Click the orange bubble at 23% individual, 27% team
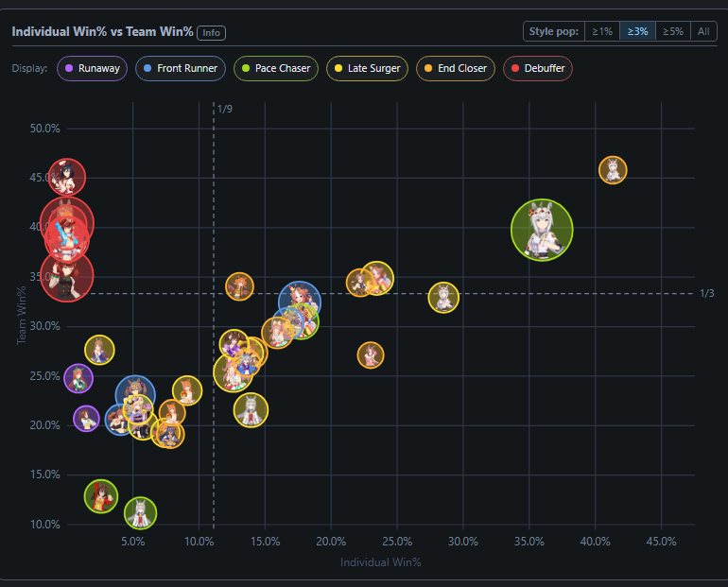 (x=371, y=355)
